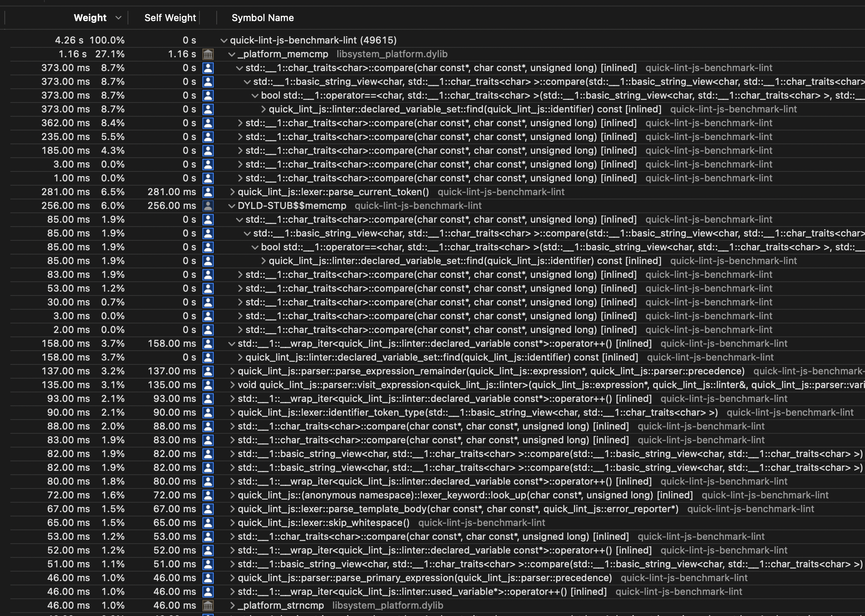This screenshot has width=865, height=616.
Task: Click the user-code icon in the 235.00 ms row
Action: (x=208, y=137)
